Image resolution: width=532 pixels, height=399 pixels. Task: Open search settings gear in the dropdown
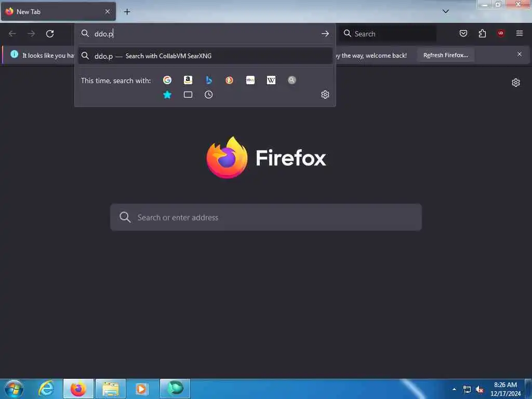tap(325, 95)
